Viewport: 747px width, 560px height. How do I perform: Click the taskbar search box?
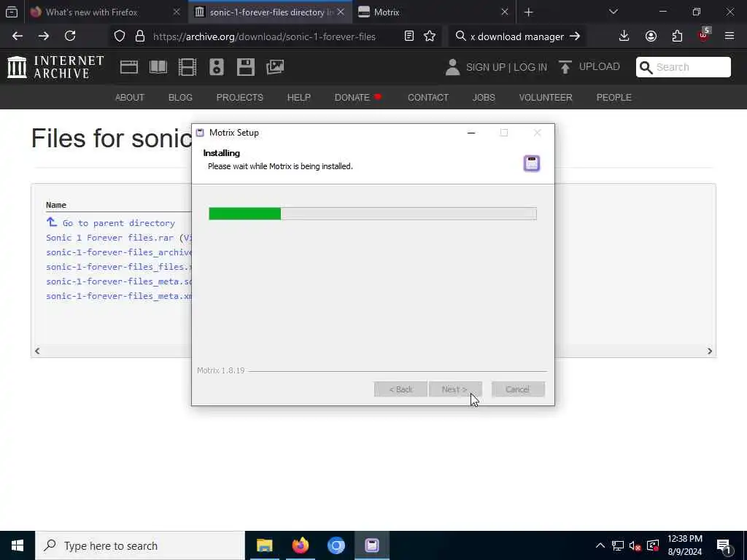pos(140,545)
